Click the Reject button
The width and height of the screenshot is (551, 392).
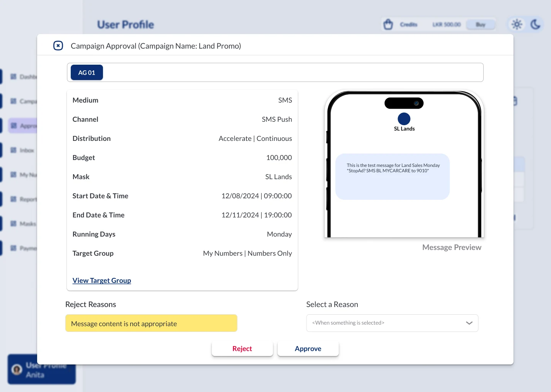tap(242, 349)
